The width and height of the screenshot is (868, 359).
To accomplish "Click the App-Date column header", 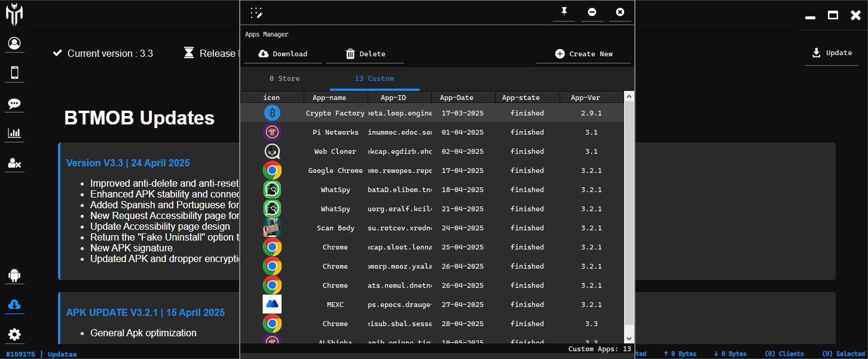I will [456, 98].
